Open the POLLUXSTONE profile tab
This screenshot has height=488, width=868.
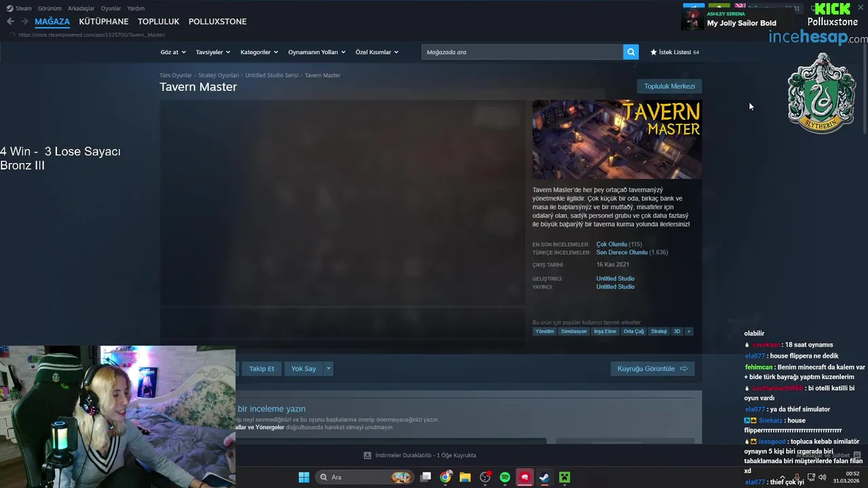point(218,22)
